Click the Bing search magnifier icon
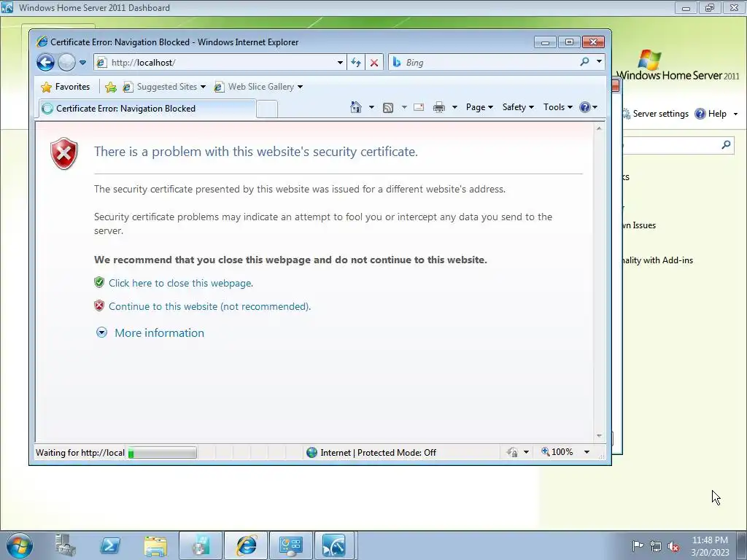 coord(584,61)
